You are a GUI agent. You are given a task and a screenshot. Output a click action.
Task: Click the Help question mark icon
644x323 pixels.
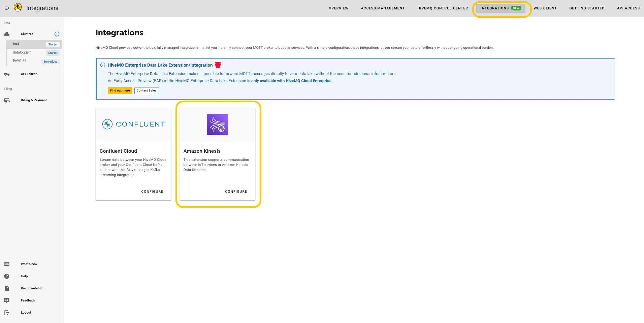click(x=7, y=276)
